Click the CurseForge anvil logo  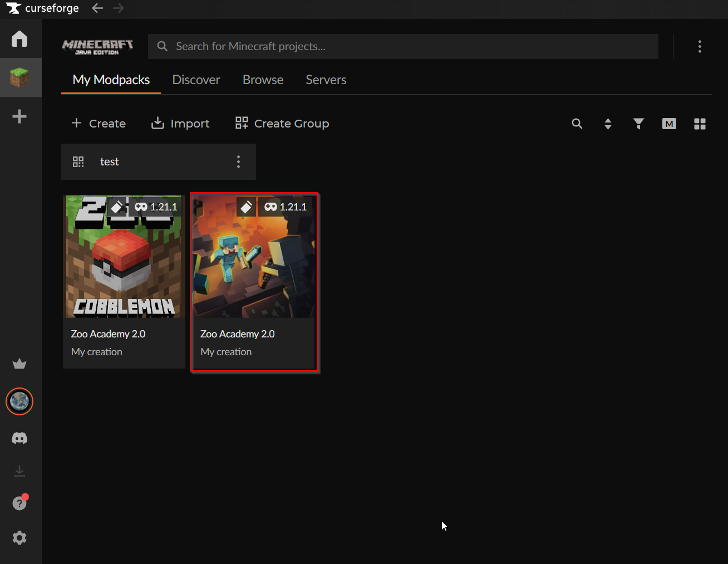click(14, 8)
